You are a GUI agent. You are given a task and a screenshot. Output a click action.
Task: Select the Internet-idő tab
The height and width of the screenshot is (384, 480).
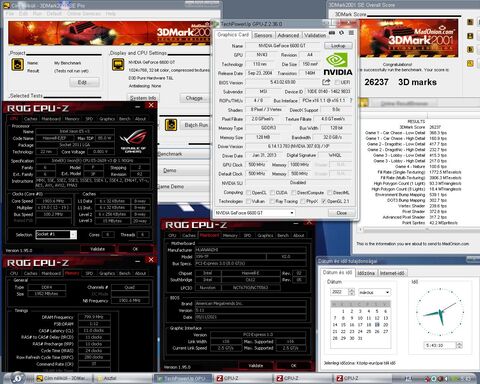tap(392, 273)
